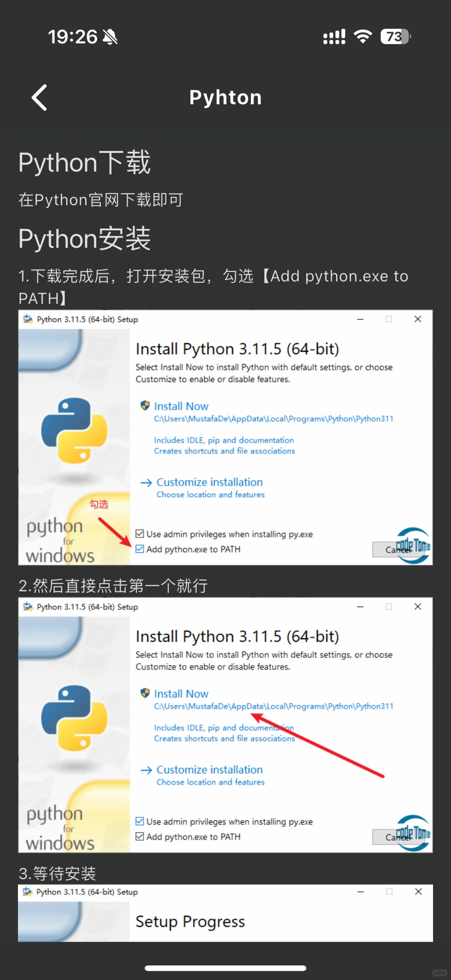Click the shield icon beside first Install Now

point(145,405)
